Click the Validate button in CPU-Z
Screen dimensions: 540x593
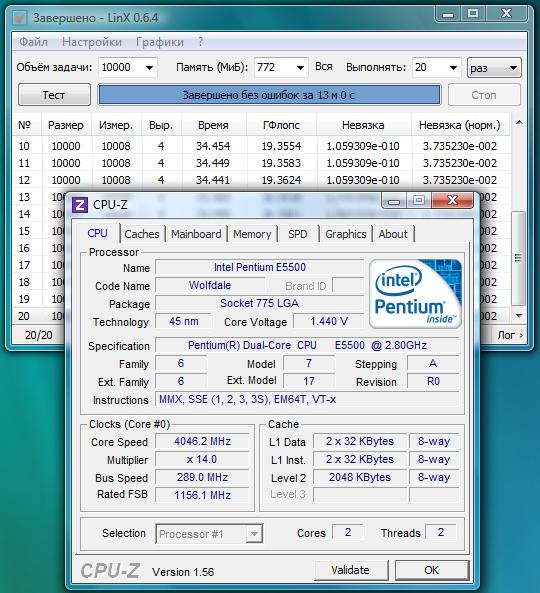(x=351, y=570)
